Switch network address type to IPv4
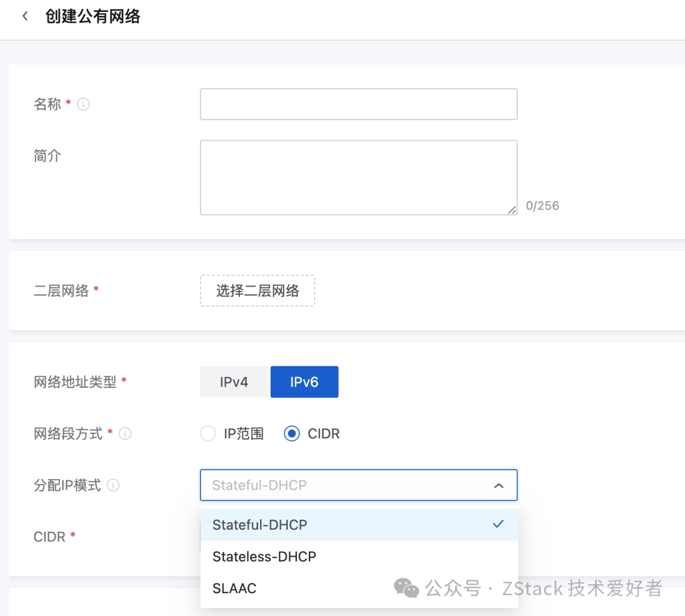This screenshot has width=685, height=616. (x=234, y=382)
